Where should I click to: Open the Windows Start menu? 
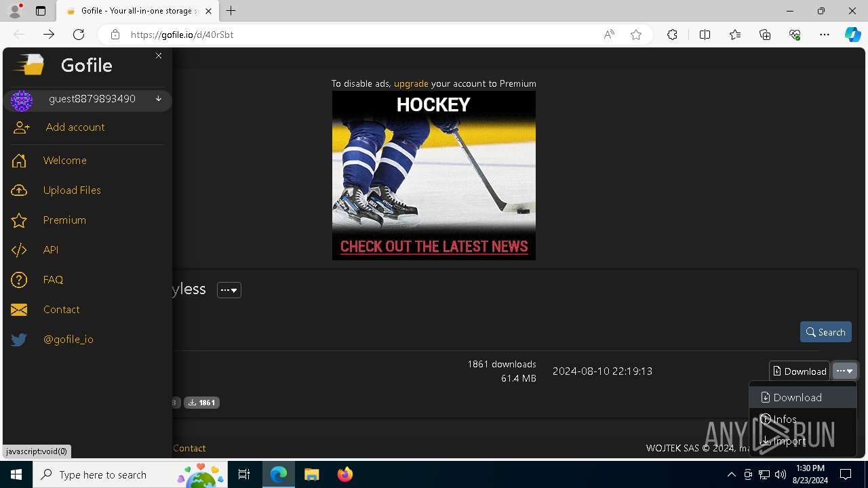(x=16, y=474)
